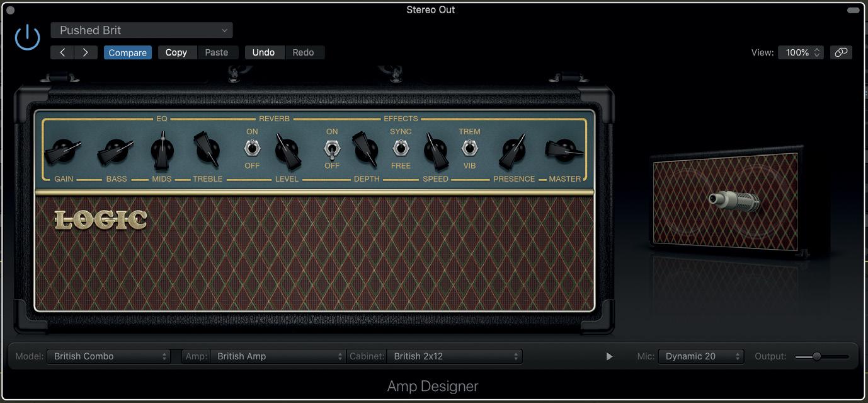Open the View 100% size menu

tap(801, 52)
